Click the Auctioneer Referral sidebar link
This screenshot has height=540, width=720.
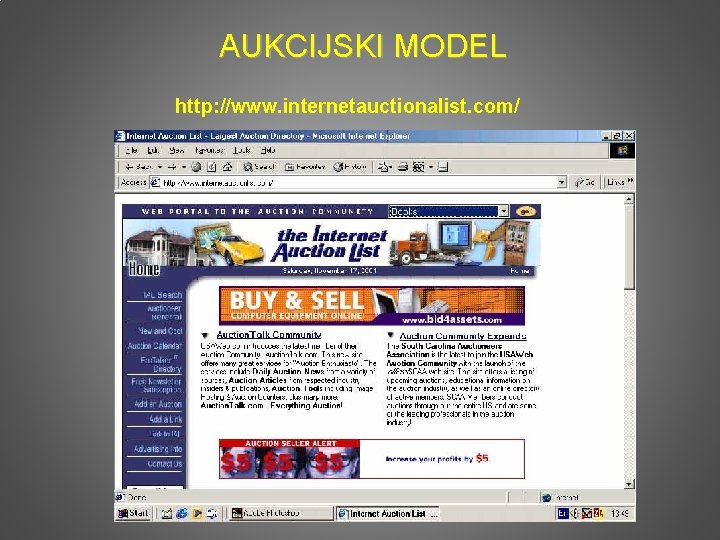tap(164, 312)
